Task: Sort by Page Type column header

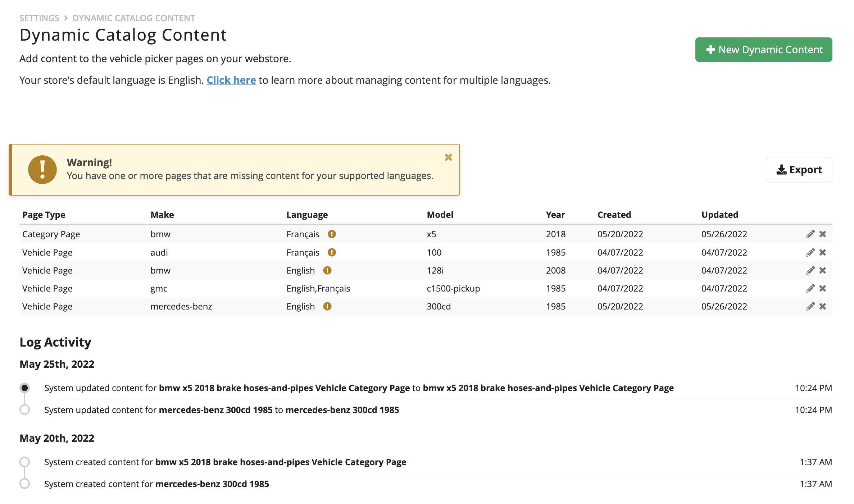Action: (x=44, y=215)
